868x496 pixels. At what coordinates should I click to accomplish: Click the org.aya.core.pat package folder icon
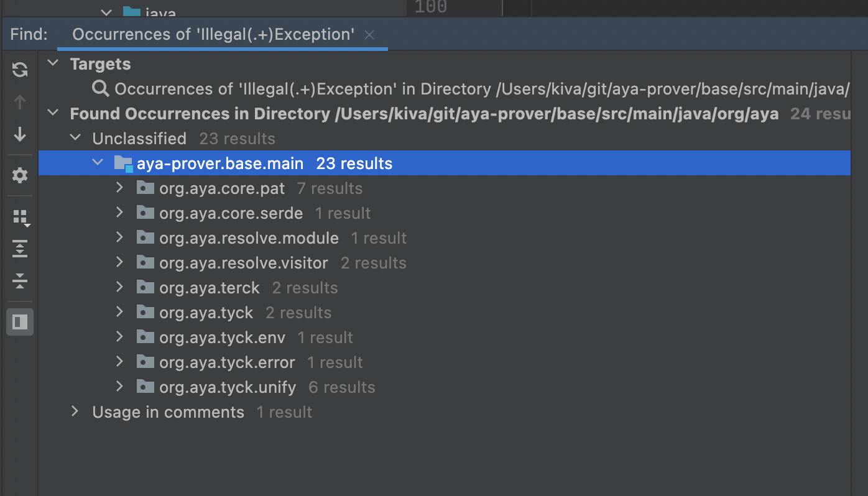(145, 188)
